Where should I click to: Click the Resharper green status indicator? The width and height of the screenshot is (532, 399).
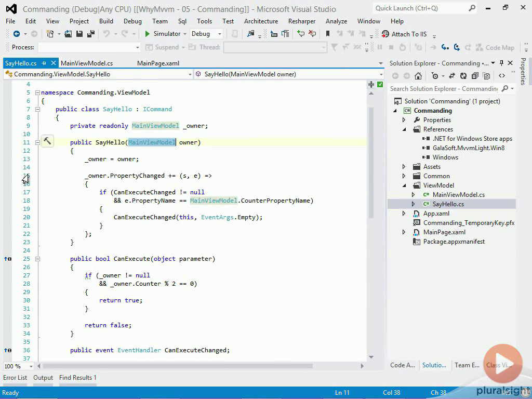click(x=380, y=85)
